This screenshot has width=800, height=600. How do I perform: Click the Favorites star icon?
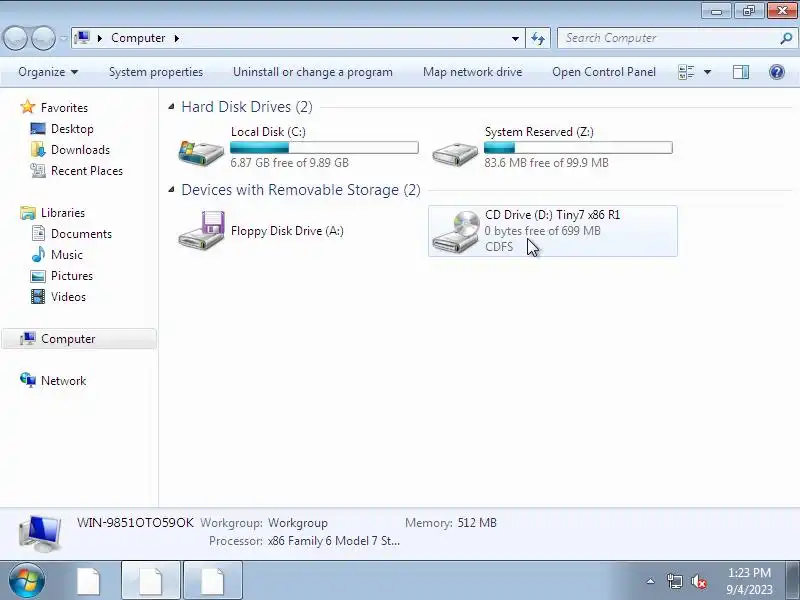click(28, 107)
